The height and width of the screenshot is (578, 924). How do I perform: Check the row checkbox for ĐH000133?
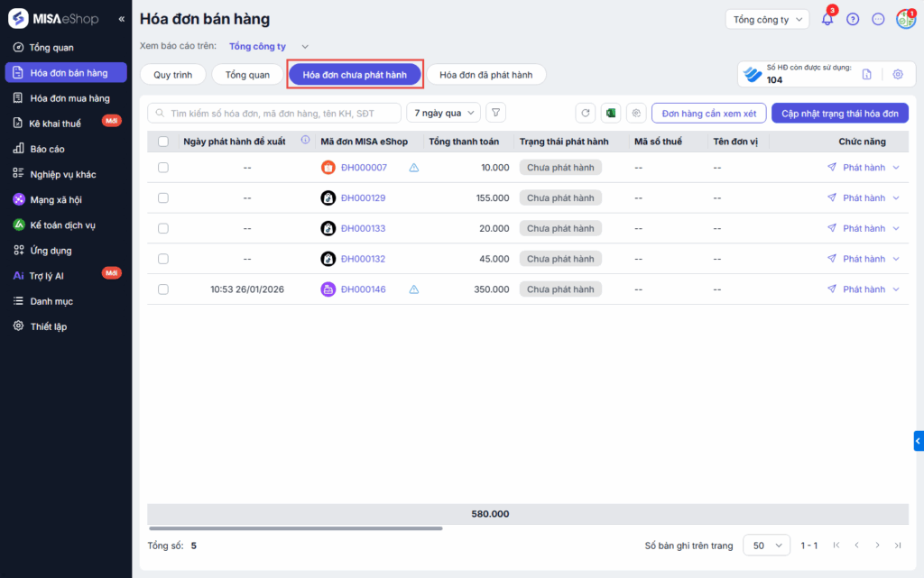(x=163, y=228)
